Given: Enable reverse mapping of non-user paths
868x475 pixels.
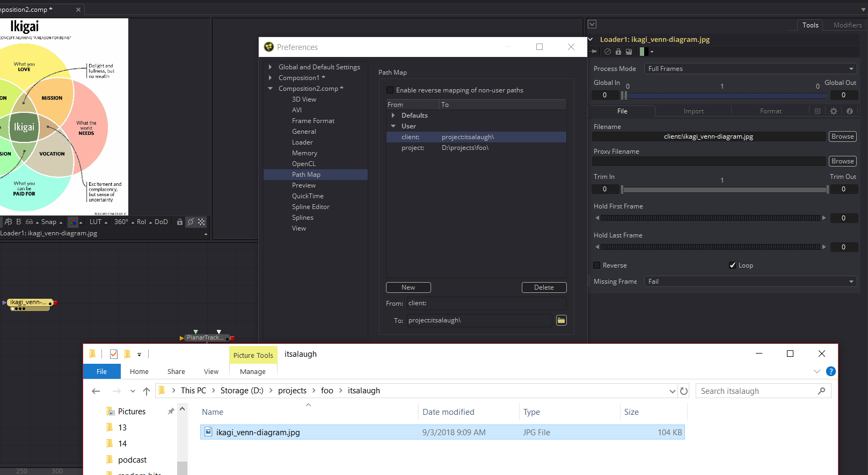Looking at the screenshot, I should point(390,90).
